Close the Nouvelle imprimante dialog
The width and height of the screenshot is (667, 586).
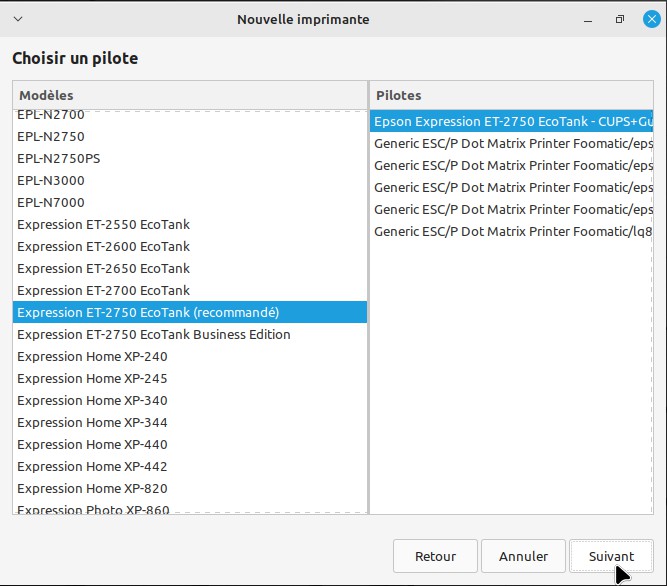[x=651, y=19]
